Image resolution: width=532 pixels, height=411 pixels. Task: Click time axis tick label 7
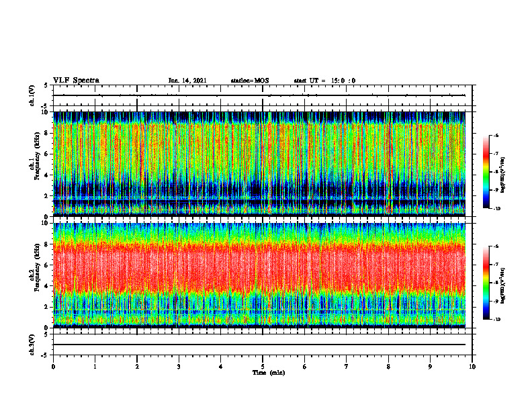point(347,367)
